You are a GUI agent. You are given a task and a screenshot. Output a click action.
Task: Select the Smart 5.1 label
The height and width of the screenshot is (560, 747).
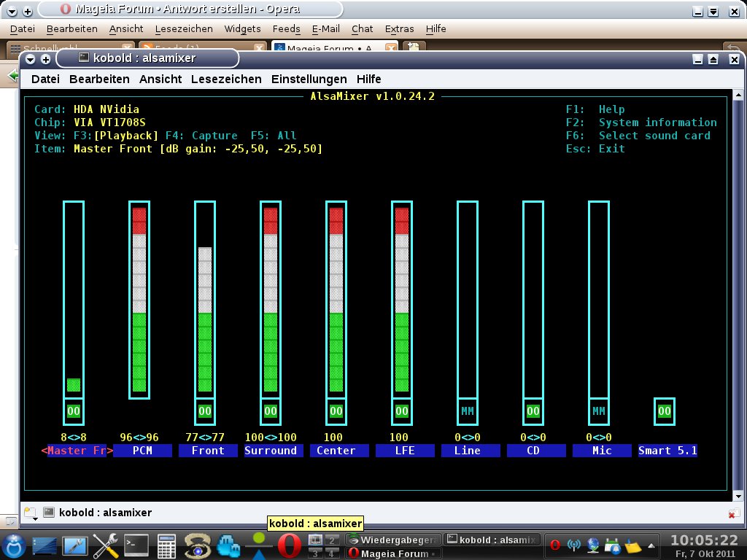coord(668,451)
